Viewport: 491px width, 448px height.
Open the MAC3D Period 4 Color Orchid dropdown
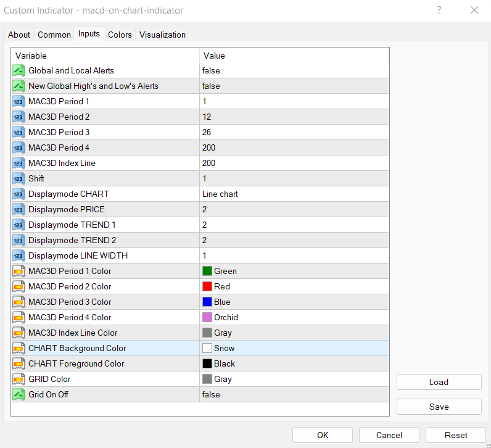click(x=294, y=317)
